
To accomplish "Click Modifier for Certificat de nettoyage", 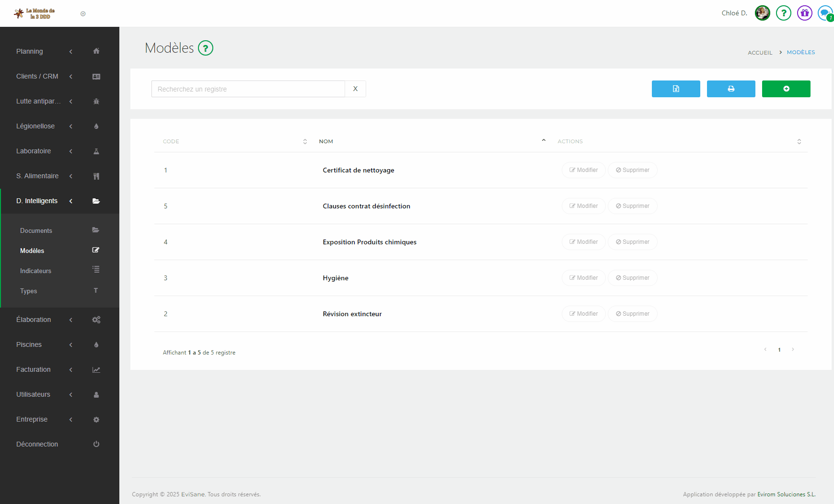I will pos(583,170).
